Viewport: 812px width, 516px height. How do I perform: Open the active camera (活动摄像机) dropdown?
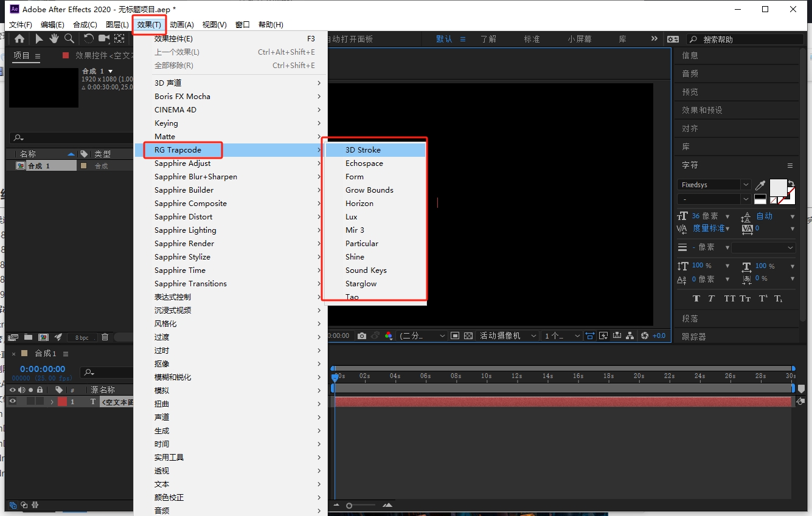click(x=508, y=335)
